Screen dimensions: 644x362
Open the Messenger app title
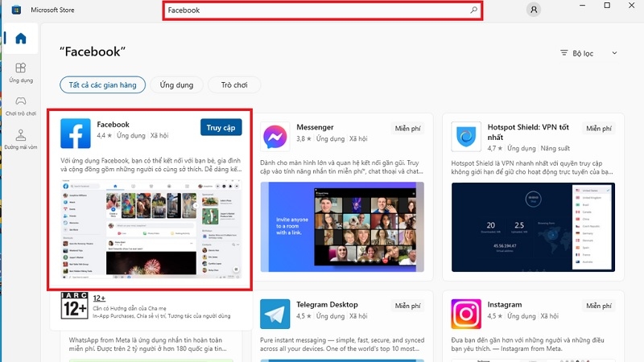click(315, 127)
